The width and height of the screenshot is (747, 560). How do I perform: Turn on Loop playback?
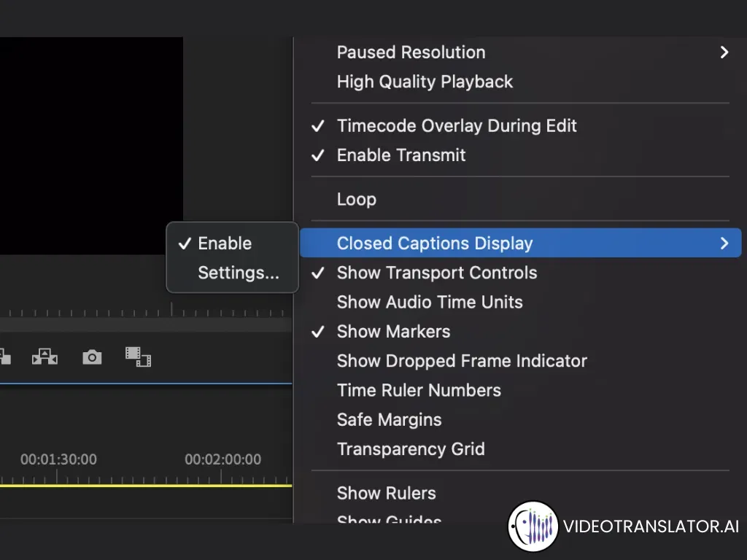pos(520,199)
